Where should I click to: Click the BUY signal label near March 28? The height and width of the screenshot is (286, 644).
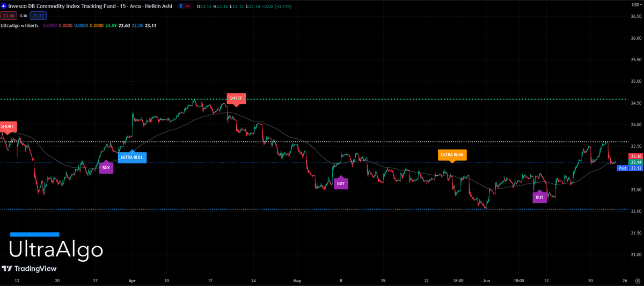click(x=106, y=167)
